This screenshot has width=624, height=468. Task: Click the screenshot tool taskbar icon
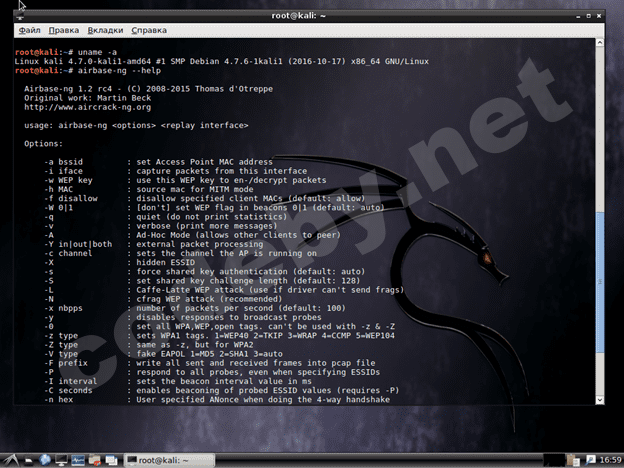[95, 461]
